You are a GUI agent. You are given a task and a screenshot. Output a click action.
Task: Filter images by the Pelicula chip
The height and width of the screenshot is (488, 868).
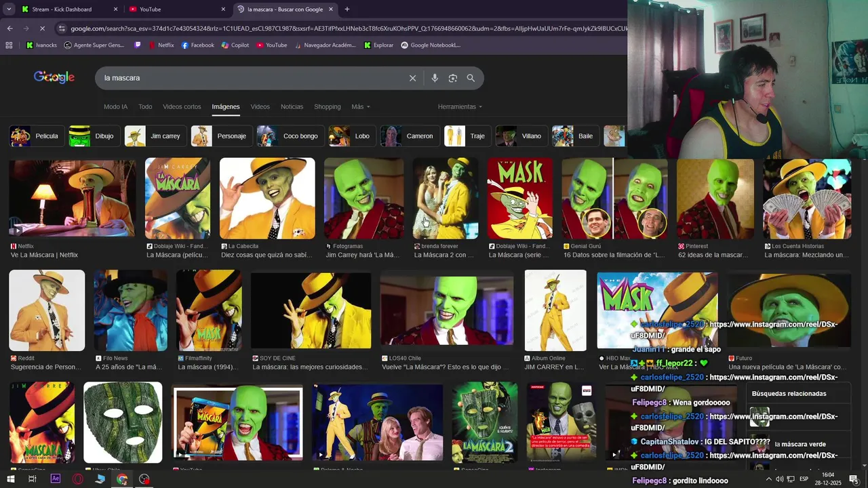click(35, 136)
